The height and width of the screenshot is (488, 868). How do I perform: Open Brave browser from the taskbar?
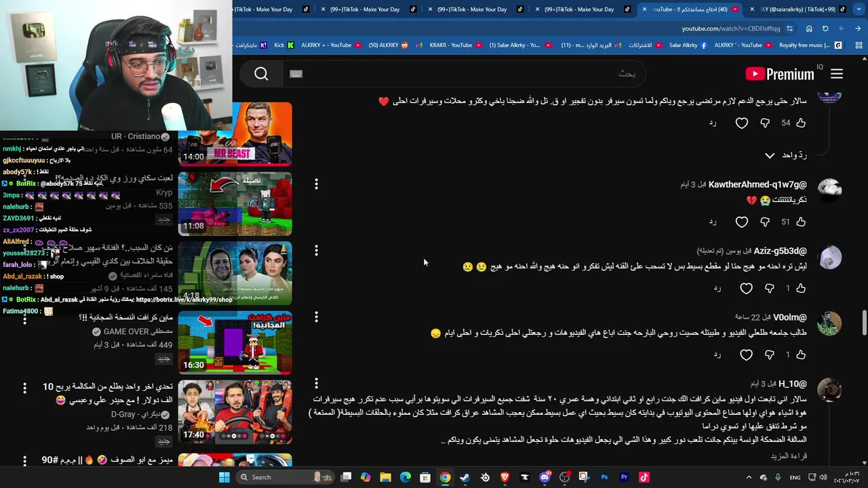tap(505, 477)
